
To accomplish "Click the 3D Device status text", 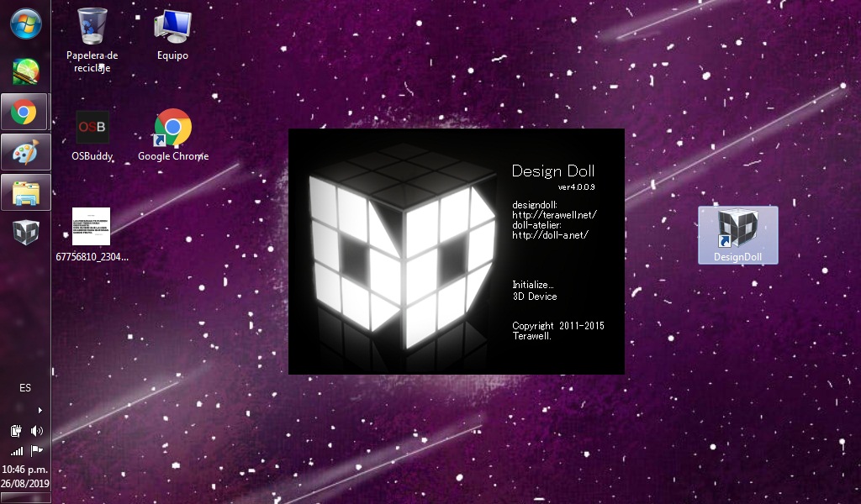I will point(535,297).
